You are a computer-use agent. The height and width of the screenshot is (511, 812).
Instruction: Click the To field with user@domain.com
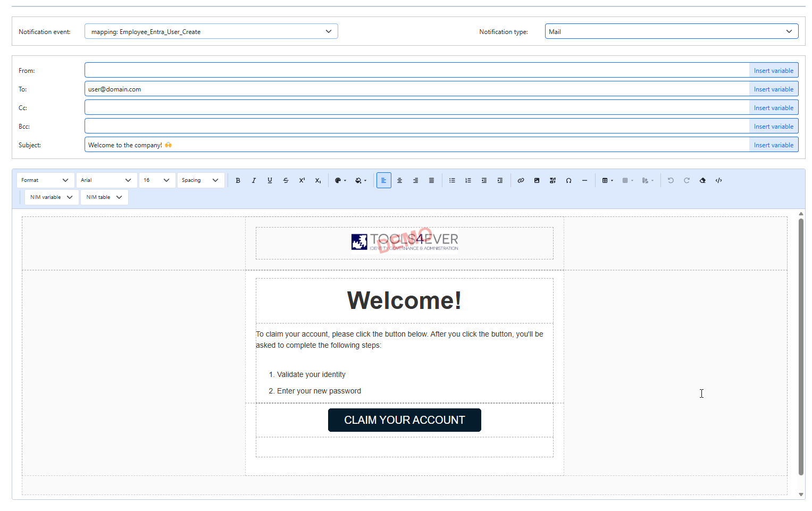click(x=417, y=89)
